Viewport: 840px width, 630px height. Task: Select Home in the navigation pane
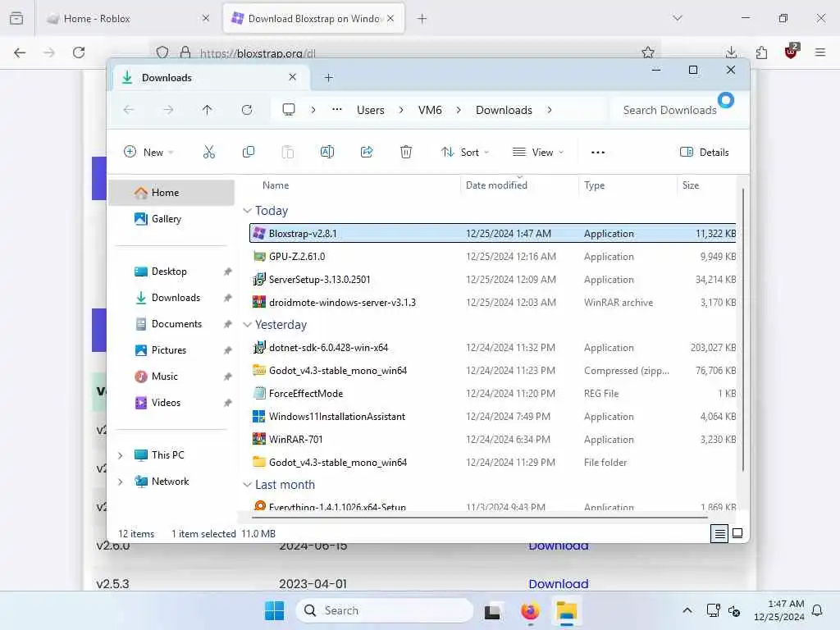171,193
